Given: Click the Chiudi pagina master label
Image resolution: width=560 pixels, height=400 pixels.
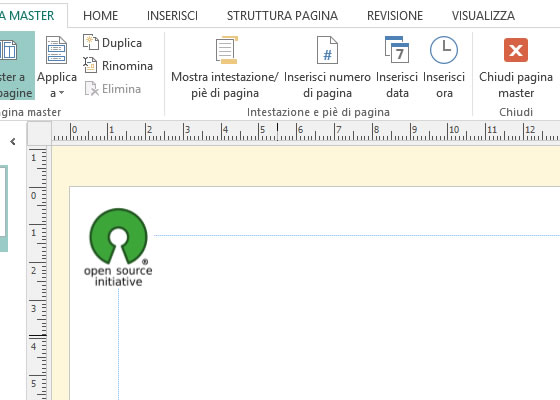Looking at the screenshot, I should click(x=516, y=85).
